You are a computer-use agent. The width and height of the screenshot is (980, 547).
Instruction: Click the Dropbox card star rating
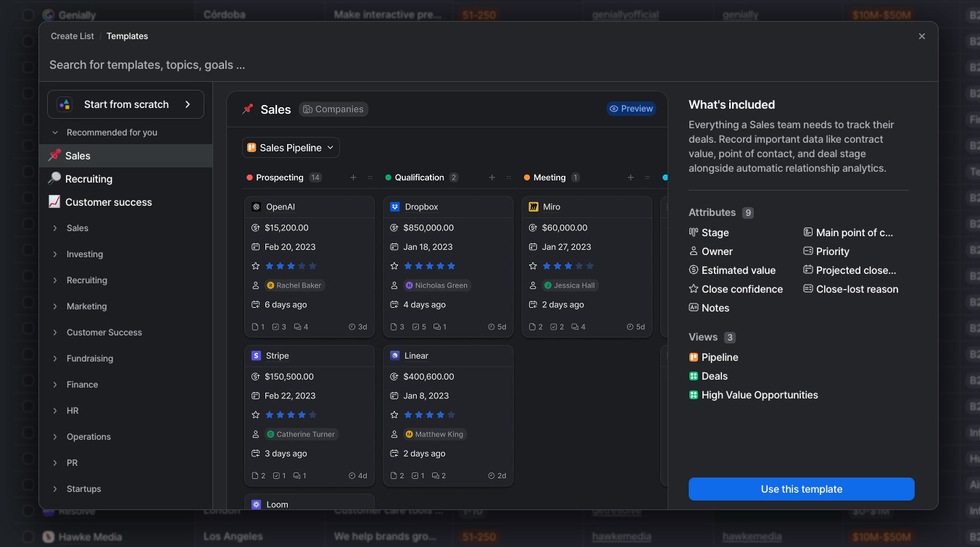430,266
